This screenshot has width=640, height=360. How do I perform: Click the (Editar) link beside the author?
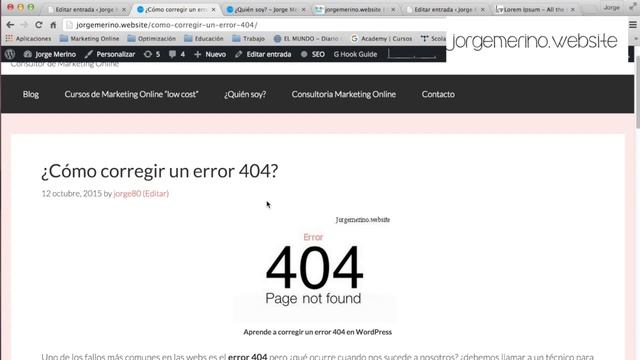coord(156,193)
